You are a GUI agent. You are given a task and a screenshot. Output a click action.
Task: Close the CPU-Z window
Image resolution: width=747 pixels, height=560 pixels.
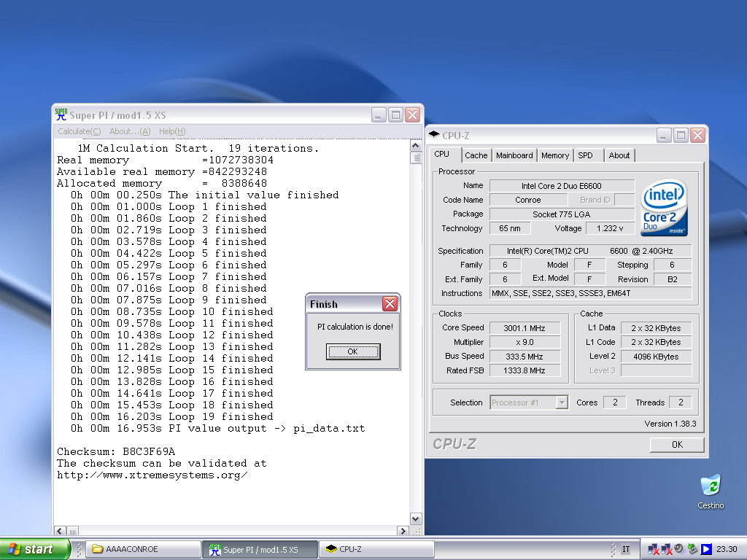(697, 135)
